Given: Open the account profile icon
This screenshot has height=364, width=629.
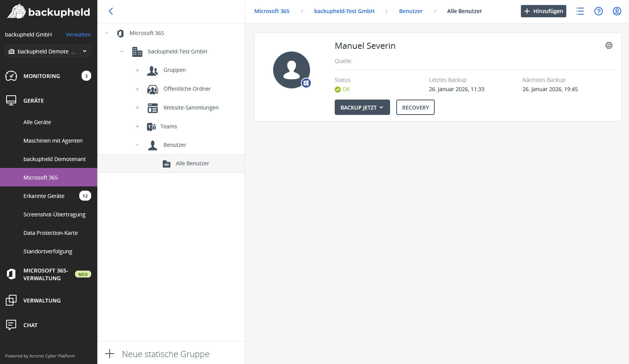Looking at the screenshot, I should point(617,11).
